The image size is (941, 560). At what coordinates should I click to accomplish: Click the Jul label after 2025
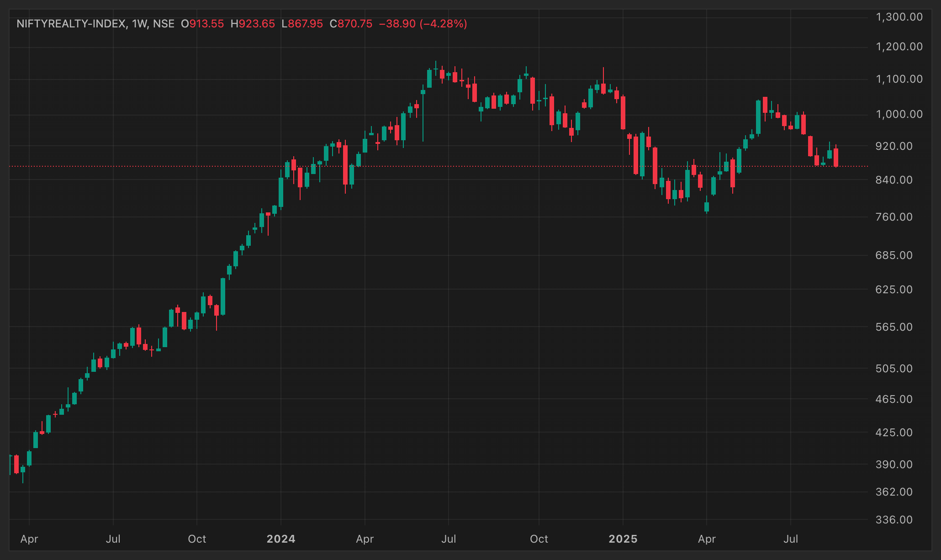coord(791,539)
